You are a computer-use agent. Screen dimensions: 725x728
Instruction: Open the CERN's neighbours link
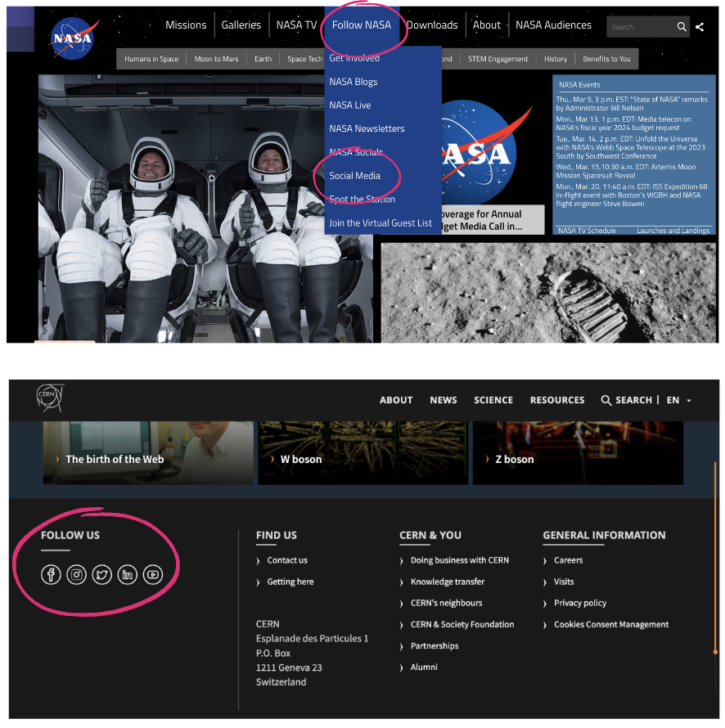click(446, 603)
